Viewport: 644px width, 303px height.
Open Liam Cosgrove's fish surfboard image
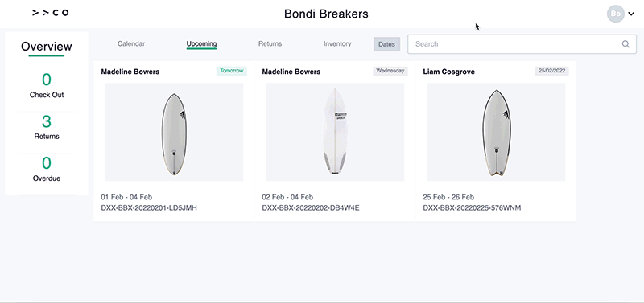tap(496, 132)
